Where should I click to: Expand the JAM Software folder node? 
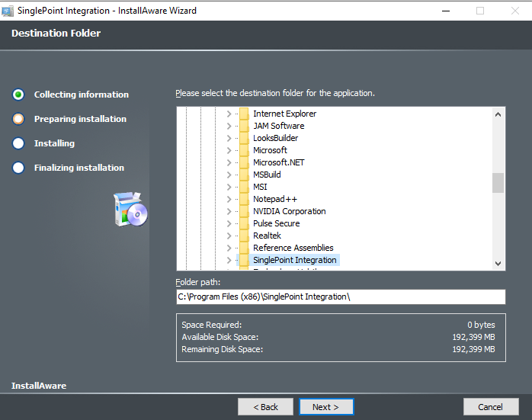pos(229,126)
